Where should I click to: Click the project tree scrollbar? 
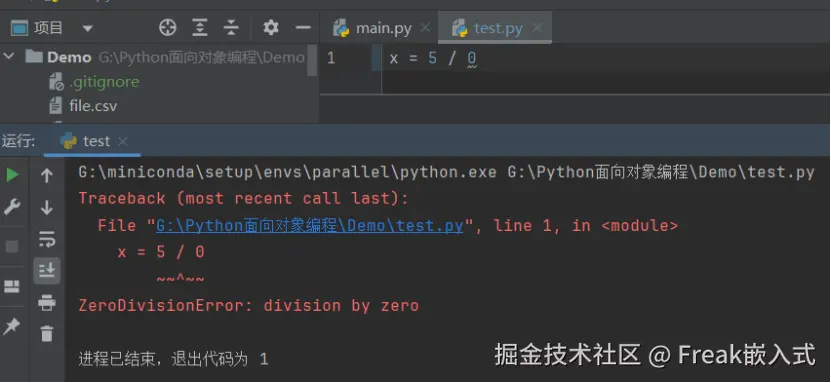click(312, 61)
